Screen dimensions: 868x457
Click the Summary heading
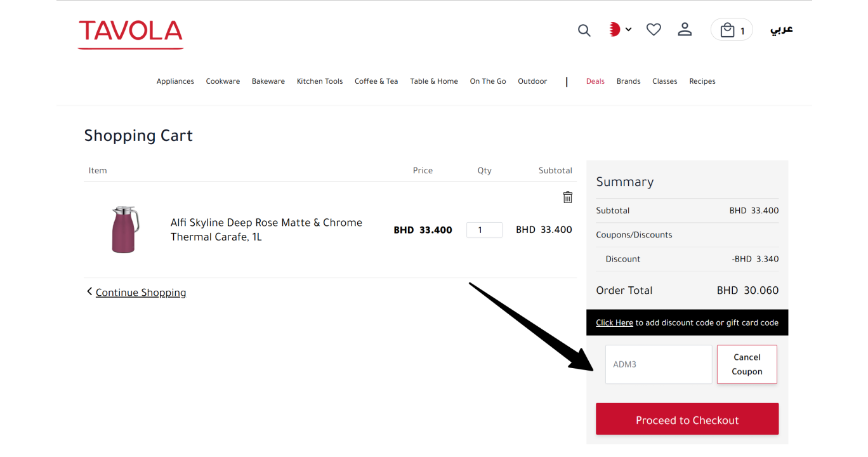pyautogui.click(x=624, y=182)
